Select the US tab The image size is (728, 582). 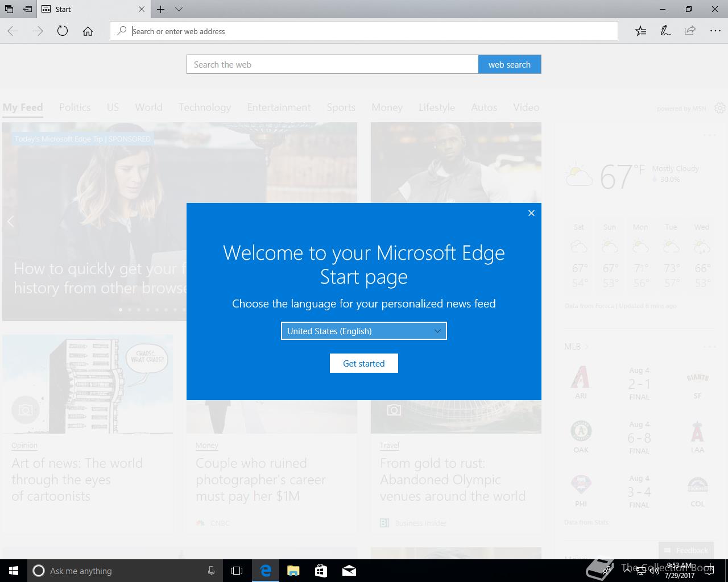pyautogui.click(x=113, y=107)
